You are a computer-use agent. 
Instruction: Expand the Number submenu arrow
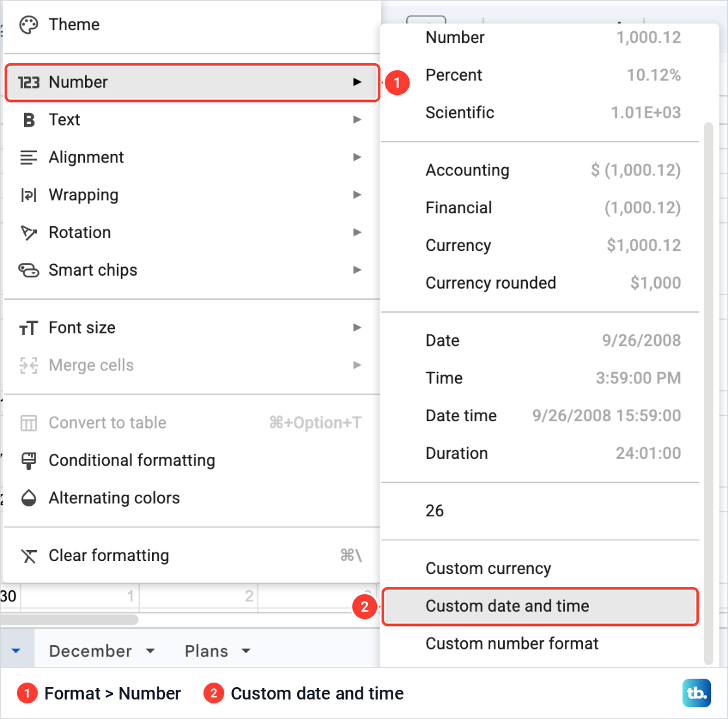[x=357, y=82]
